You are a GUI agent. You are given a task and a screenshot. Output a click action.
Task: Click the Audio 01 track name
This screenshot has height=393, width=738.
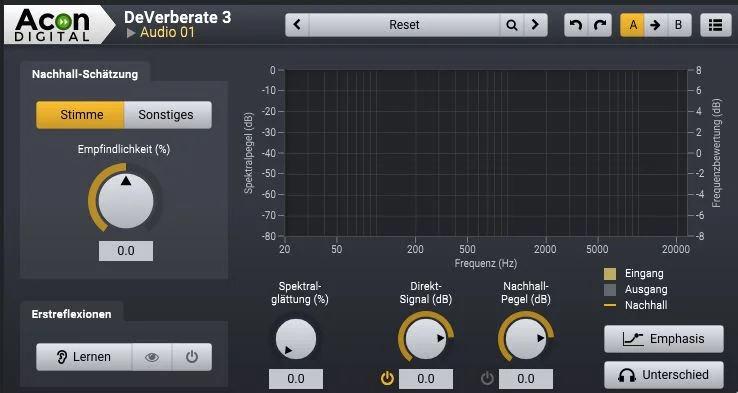click(167, 32)
